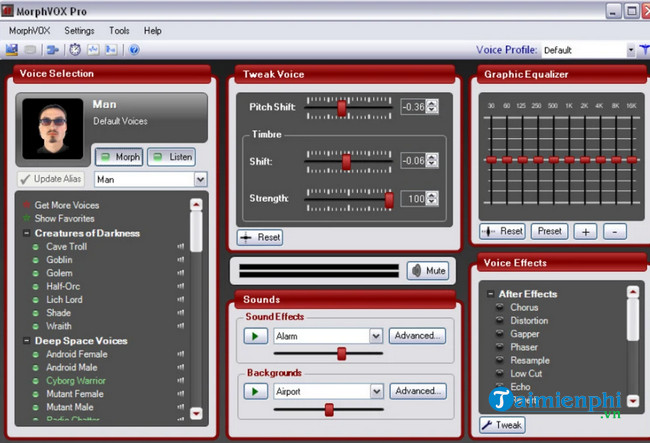This screenshot has height=443, width=650.
Task: Click the Timbre Strength slider handle
Action: pos(389,200)
